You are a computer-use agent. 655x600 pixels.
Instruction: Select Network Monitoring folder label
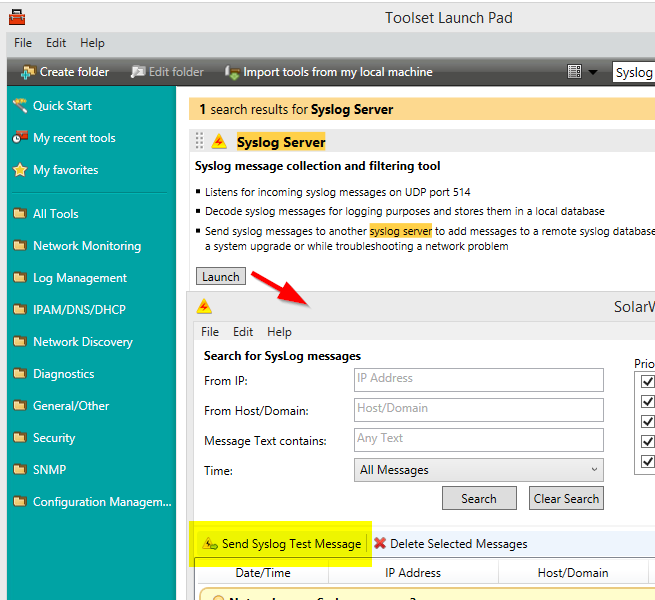click(x=87, y=246)
